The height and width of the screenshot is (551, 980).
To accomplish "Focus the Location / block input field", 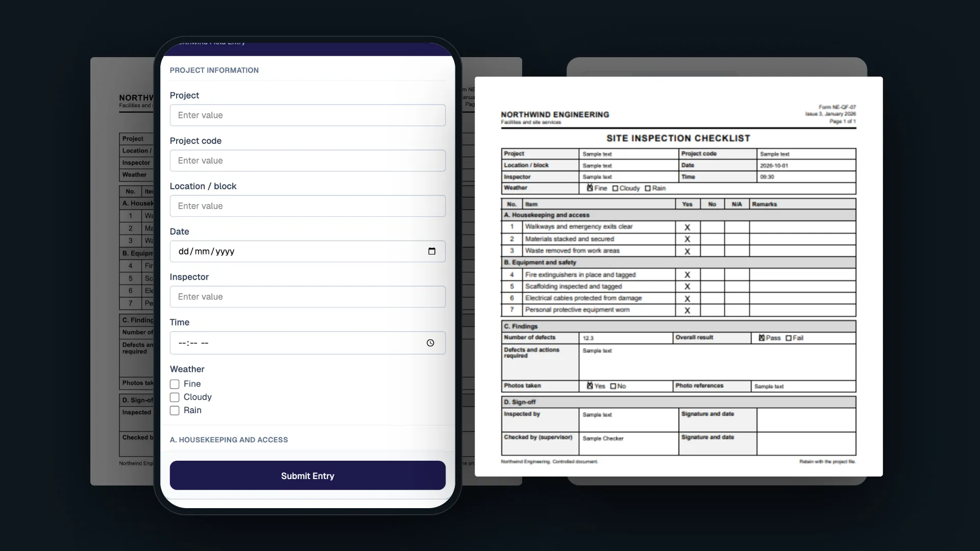I will point(307,206).
